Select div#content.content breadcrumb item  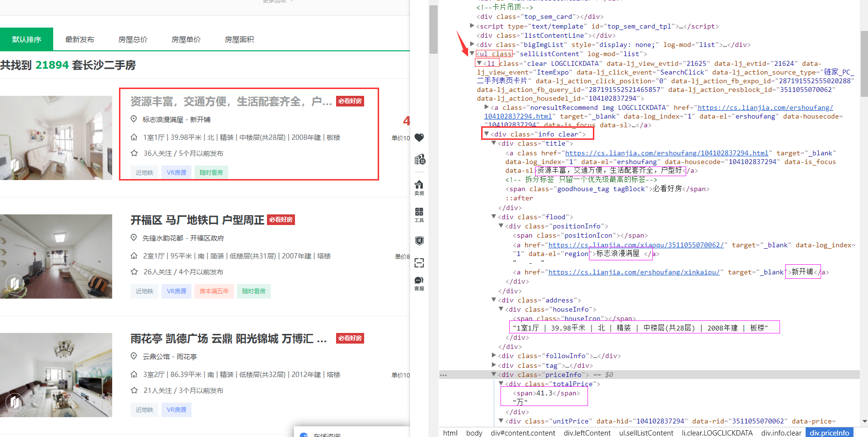(x=523, y=433)
